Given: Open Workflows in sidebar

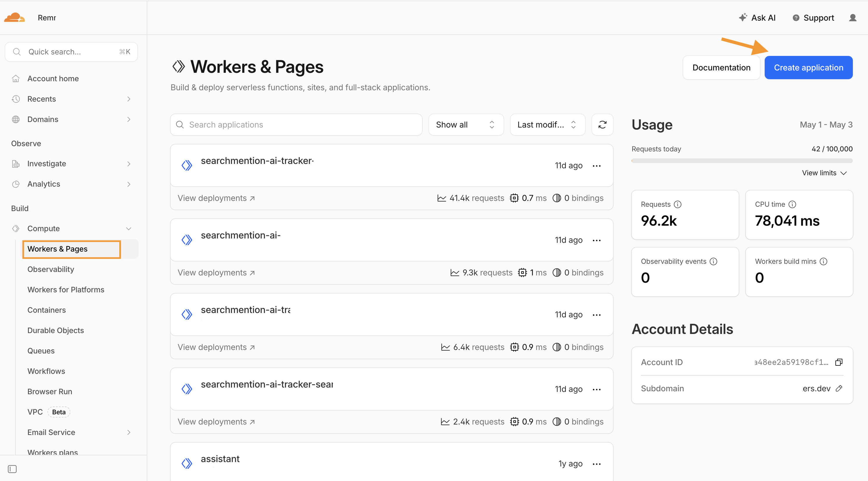Looking at the screenshot, I should [46, 371].
